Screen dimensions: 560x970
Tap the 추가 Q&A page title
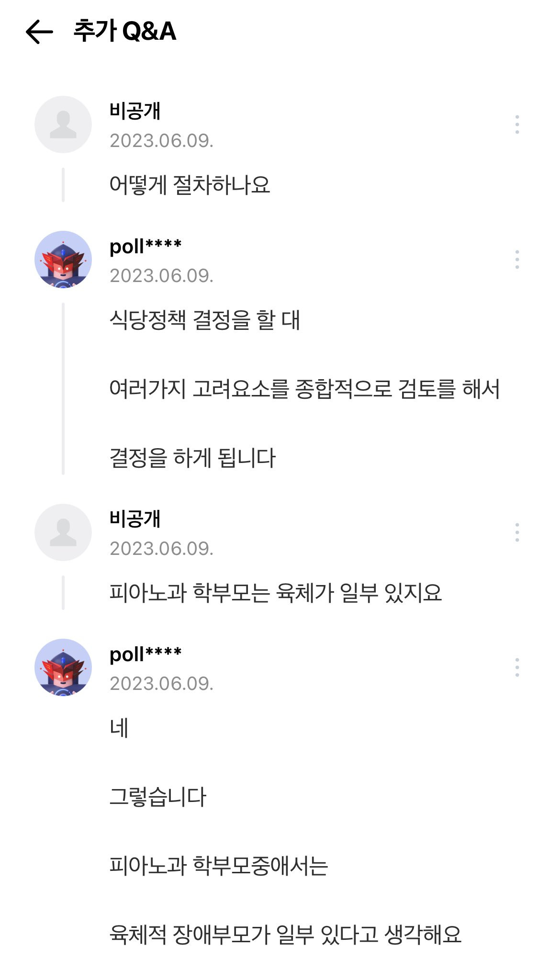click(125, 31)
